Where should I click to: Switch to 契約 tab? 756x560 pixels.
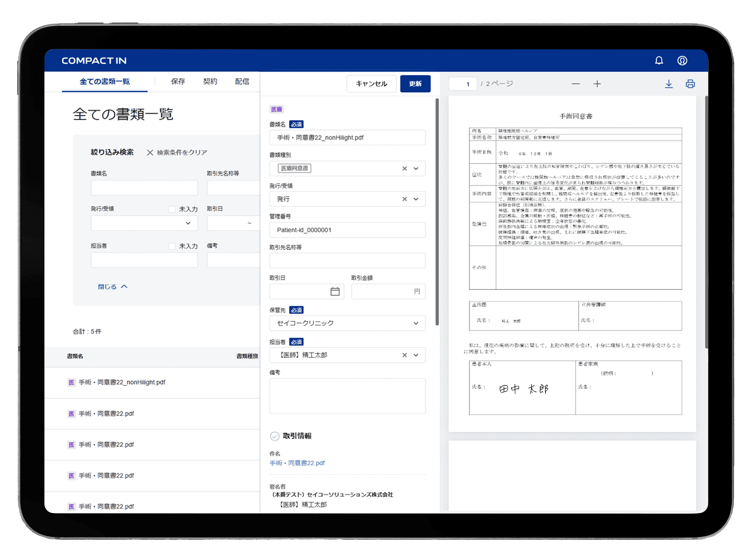[x=210, y=81]
